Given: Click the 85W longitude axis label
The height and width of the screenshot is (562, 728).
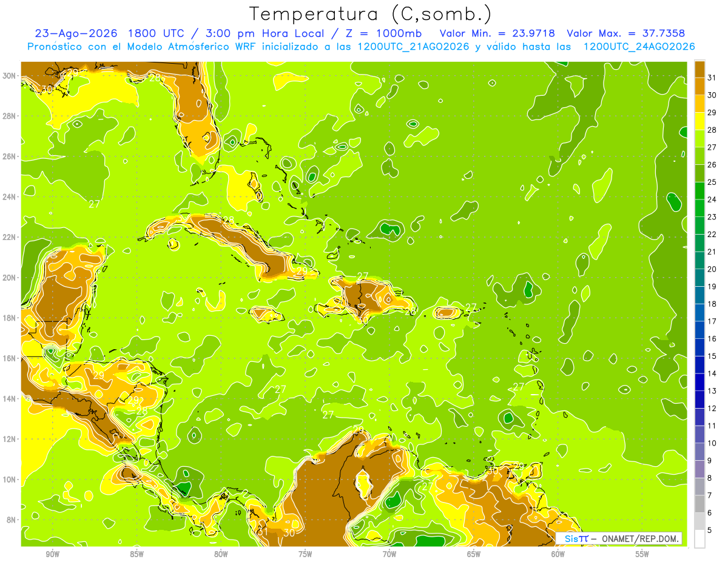Looking at the screenshot, I should [136, 554].
